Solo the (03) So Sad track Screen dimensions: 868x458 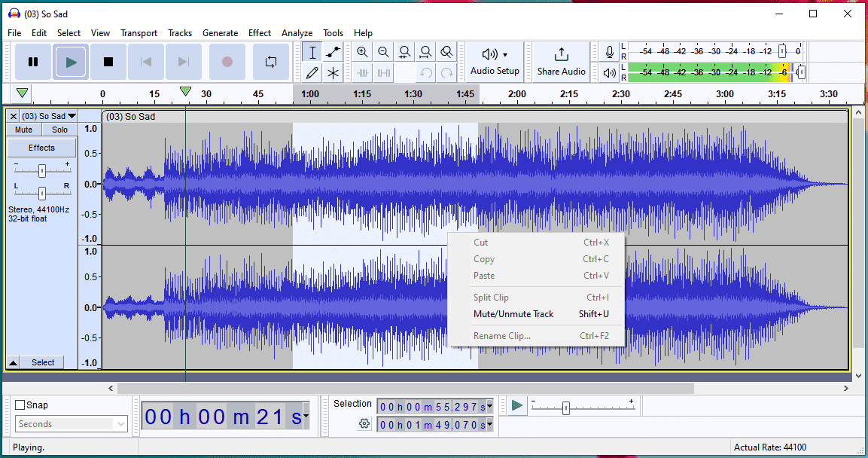pos(60,130)
